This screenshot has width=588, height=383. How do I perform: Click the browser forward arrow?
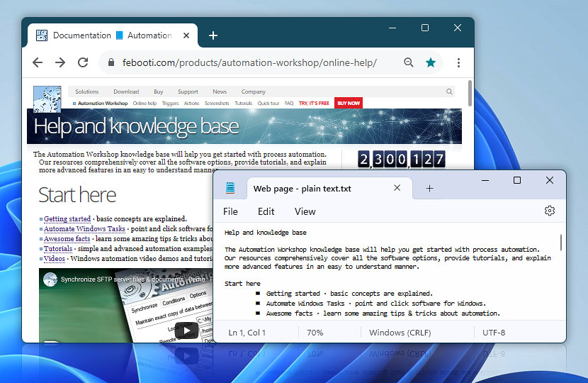pyautogui.click(x=60, y=62)
